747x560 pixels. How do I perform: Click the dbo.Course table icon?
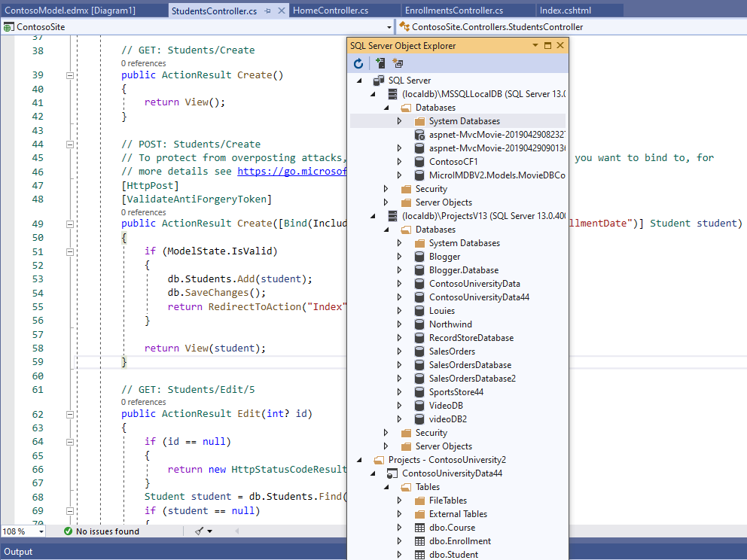pyautogui.click(x=419, y=528)
